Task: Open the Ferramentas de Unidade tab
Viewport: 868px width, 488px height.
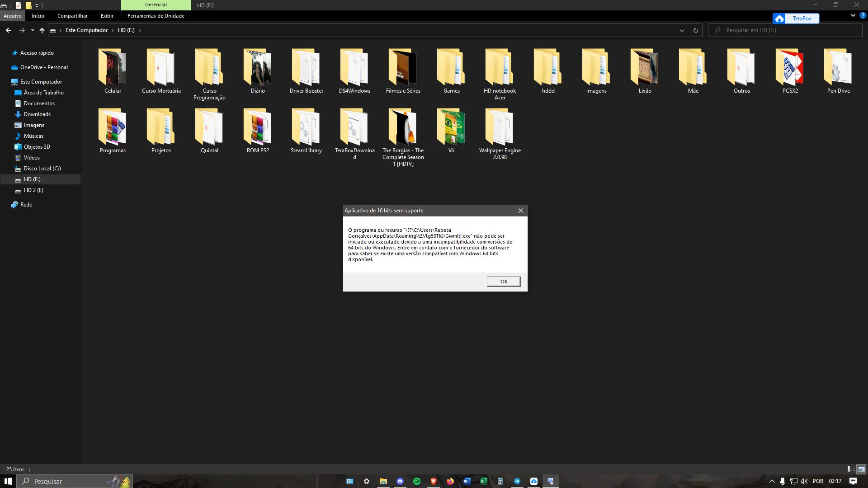Action: click(156, 16)
